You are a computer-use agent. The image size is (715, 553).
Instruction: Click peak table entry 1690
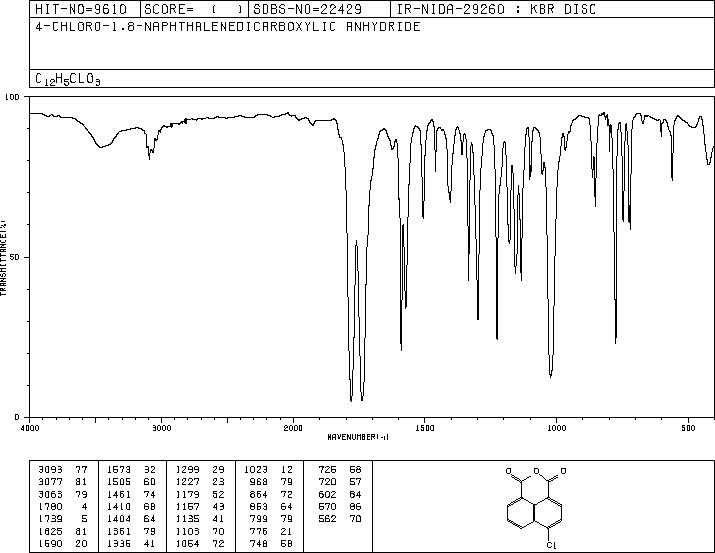[51, 544]
